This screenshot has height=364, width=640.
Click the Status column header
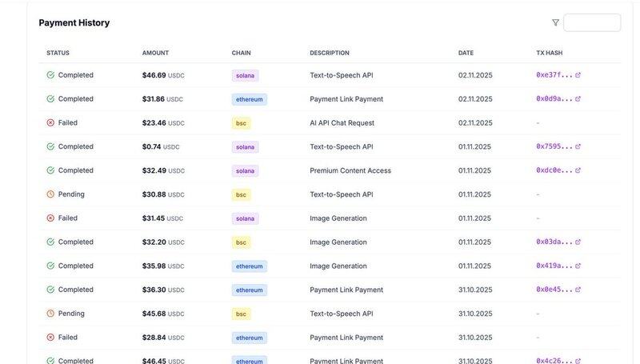pos(58,53)
